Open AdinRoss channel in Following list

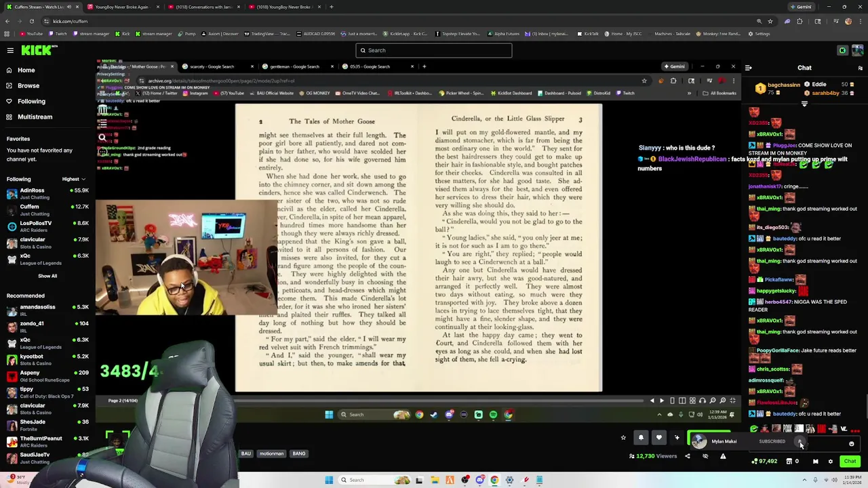click(47, 194)
